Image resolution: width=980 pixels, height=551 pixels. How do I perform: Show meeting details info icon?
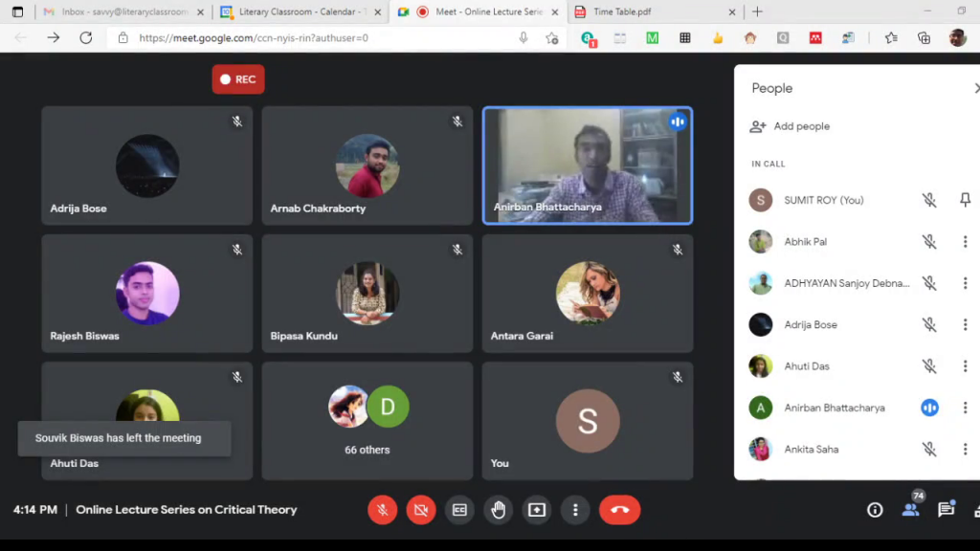click(x=874, y=510)
